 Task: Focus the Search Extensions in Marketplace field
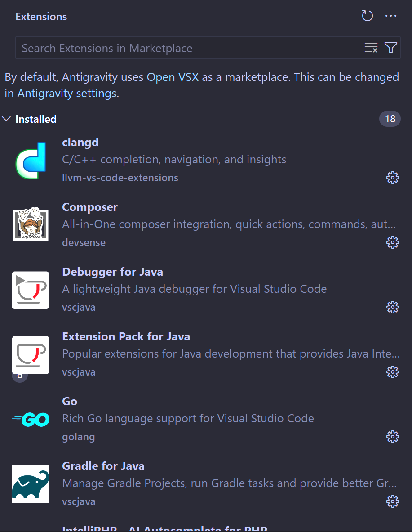[189, 48]
